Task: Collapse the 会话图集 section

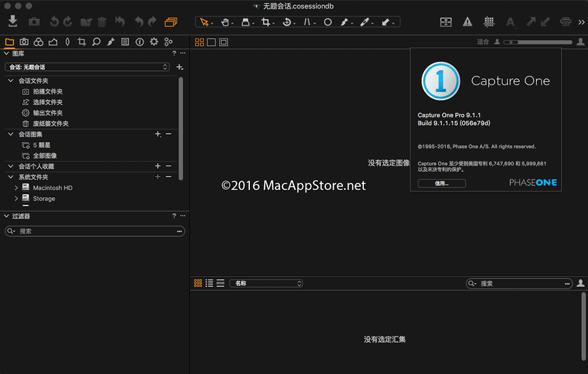Action: [x=10, y=134]
